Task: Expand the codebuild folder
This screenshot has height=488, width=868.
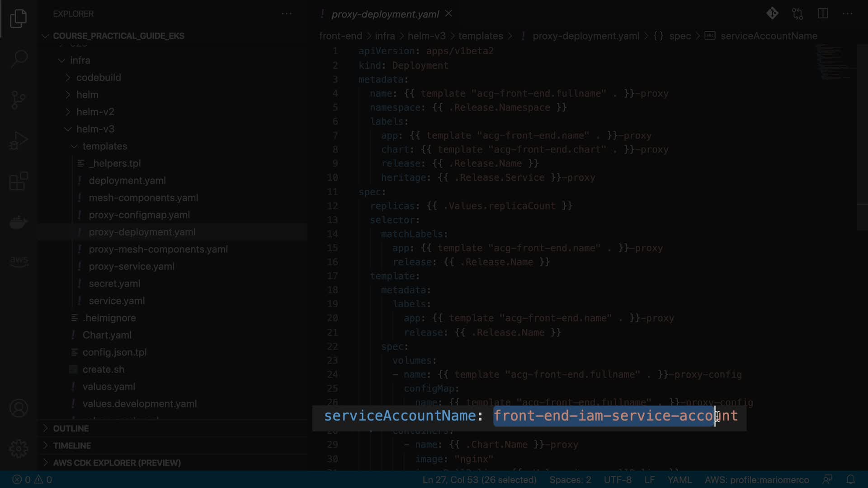Action: 98,77
